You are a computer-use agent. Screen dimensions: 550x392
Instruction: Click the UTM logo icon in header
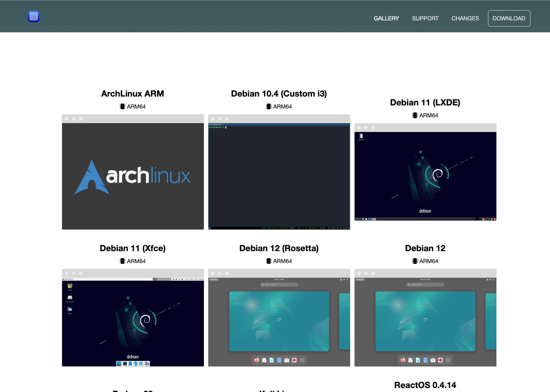tap(34, 17)
